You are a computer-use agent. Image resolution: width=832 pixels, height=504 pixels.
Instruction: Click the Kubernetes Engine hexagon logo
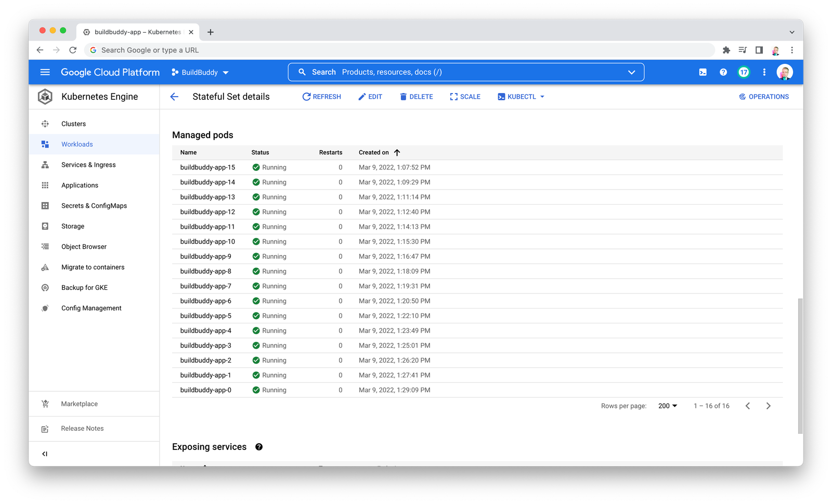[x=45, y=97]
